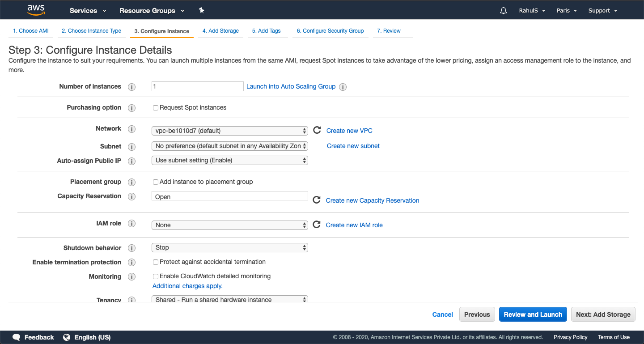The height and width of the screenshot is (344, 644).
Task: Open the Auto-assign Public IP dropdown
Action: [x=229, y=160]
